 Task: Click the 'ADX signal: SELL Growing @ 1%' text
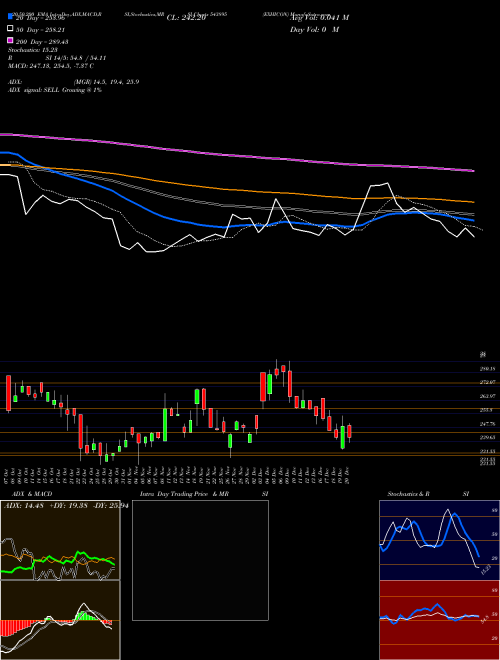(55, 90)
